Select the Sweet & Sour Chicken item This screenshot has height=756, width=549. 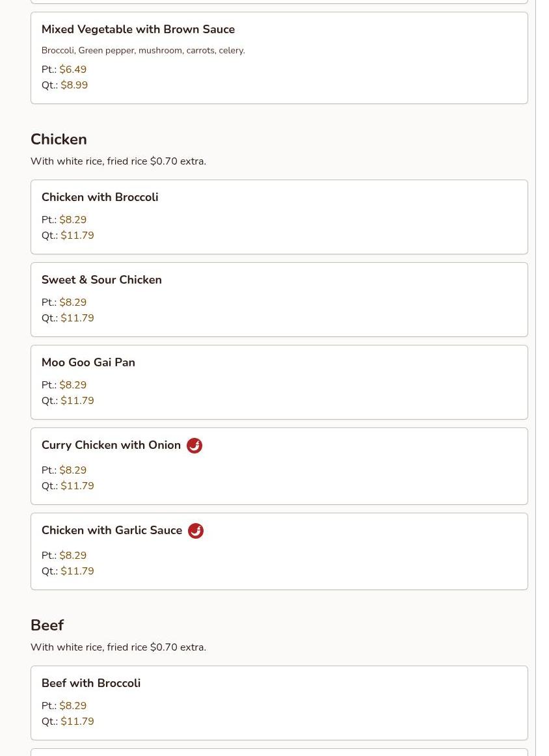(279, 299)
